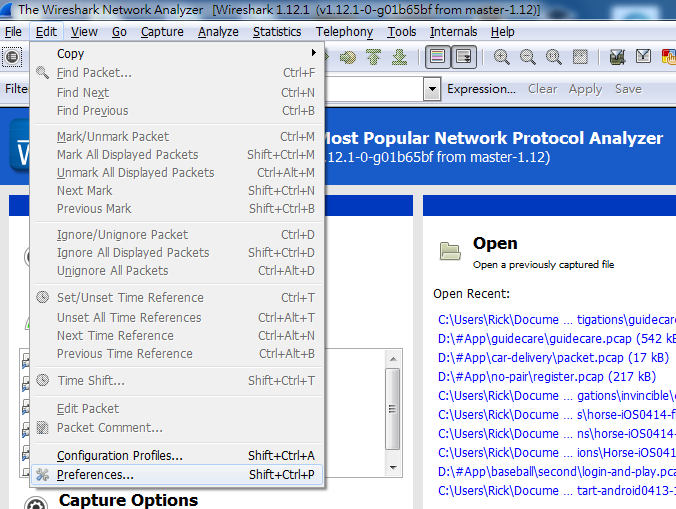Open recent file car-delivery packet.pcap

[x=553, y=358]
